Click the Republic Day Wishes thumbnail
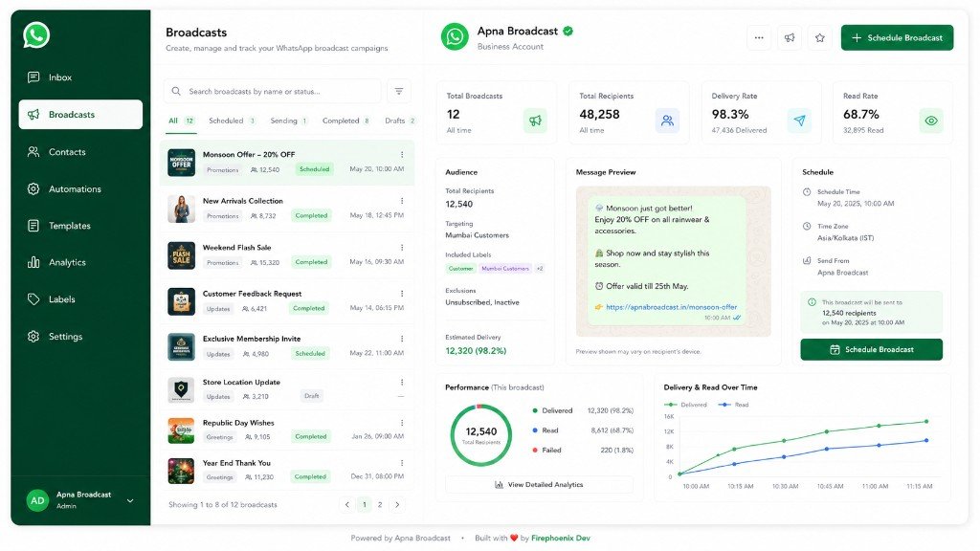This screenshot has width=980, height=551. 181,430
